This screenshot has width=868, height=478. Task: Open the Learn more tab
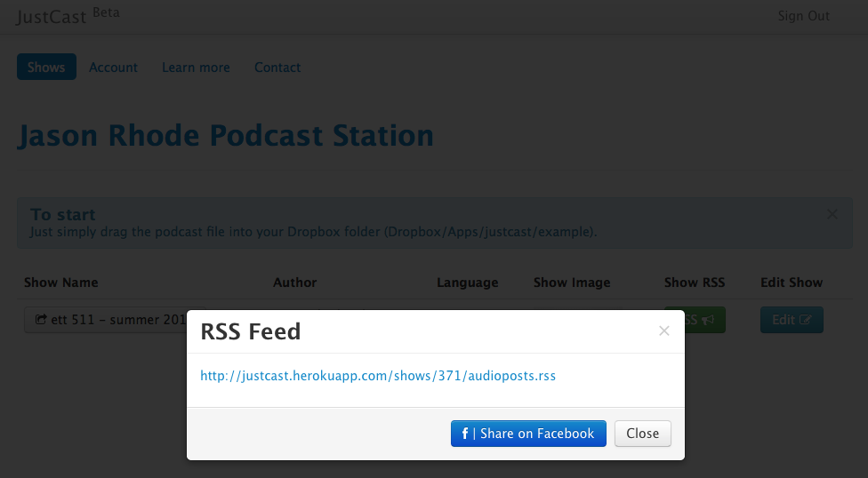196,68
